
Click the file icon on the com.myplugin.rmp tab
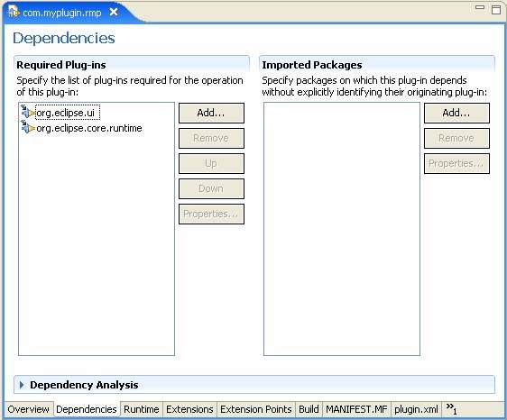[x=14, y=12]
